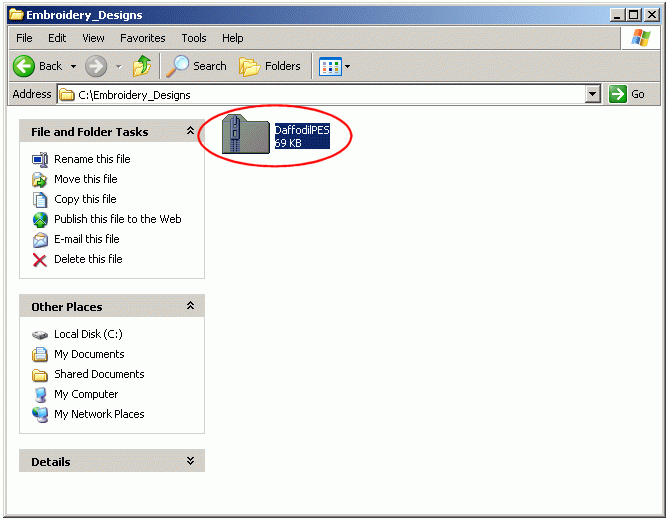
Task: Click the Address path input field
Action: (x=329, y=95)
